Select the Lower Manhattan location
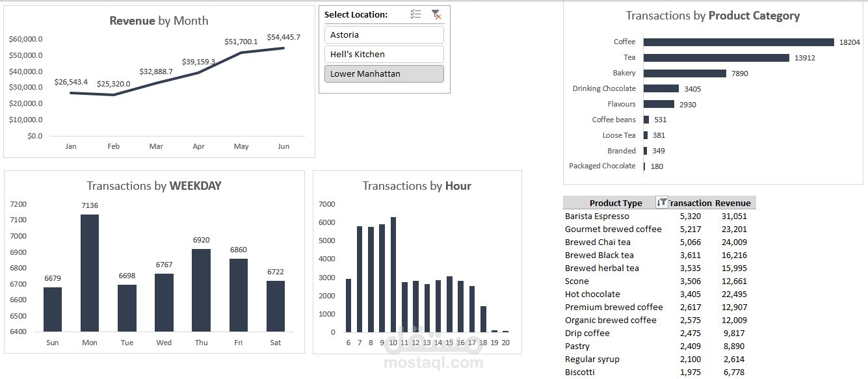Screen dimensions: 868x379 point(384,73)
